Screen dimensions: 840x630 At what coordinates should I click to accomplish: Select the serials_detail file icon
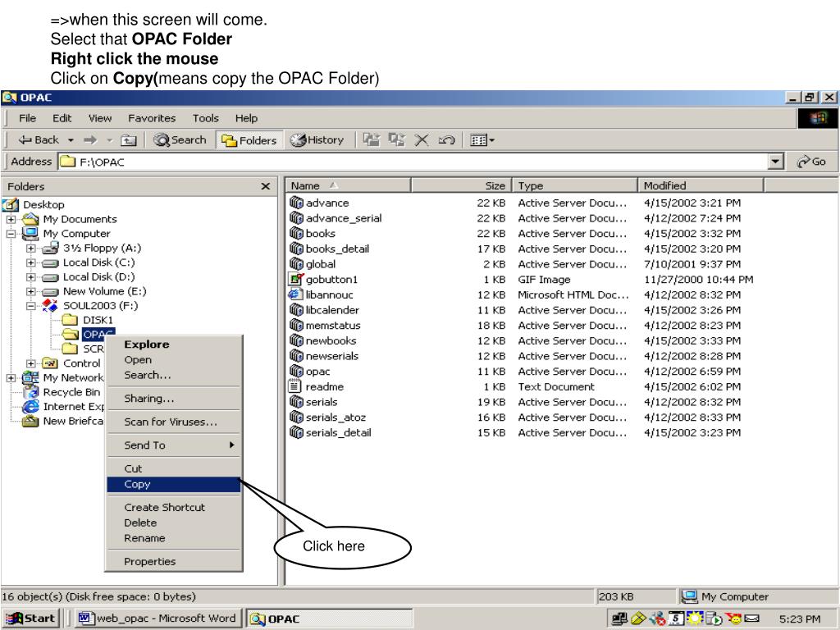tap(296, 432)
